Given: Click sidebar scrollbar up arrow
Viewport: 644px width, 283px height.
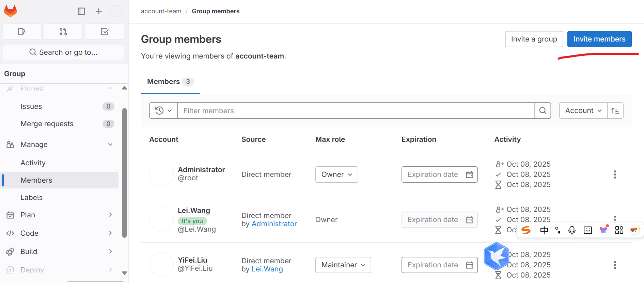Looking at the screenshot, I should [124, 88].
